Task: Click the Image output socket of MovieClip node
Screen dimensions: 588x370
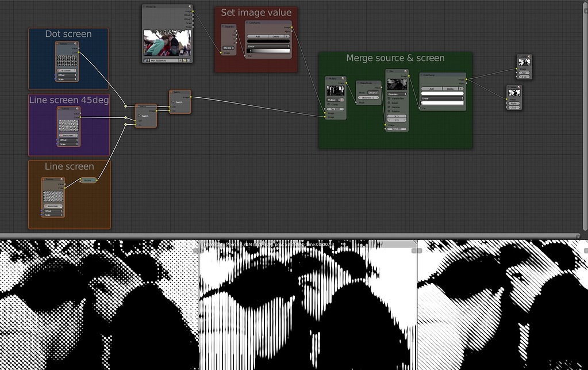Action: click(193, 12)
